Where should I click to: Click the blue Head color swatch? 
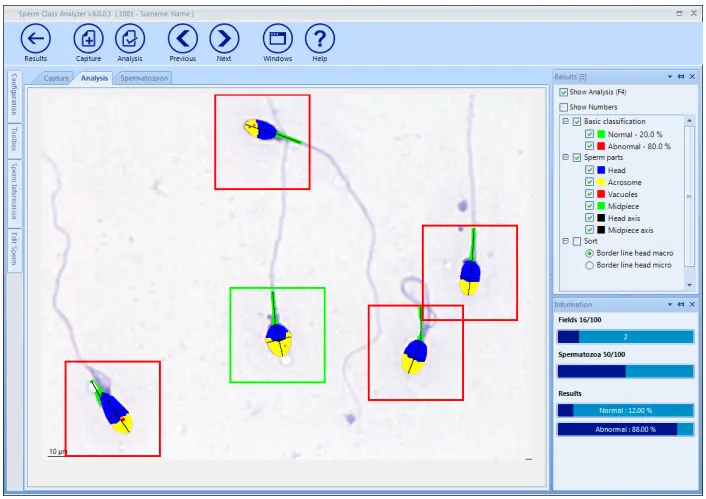[x=601, y=170]
